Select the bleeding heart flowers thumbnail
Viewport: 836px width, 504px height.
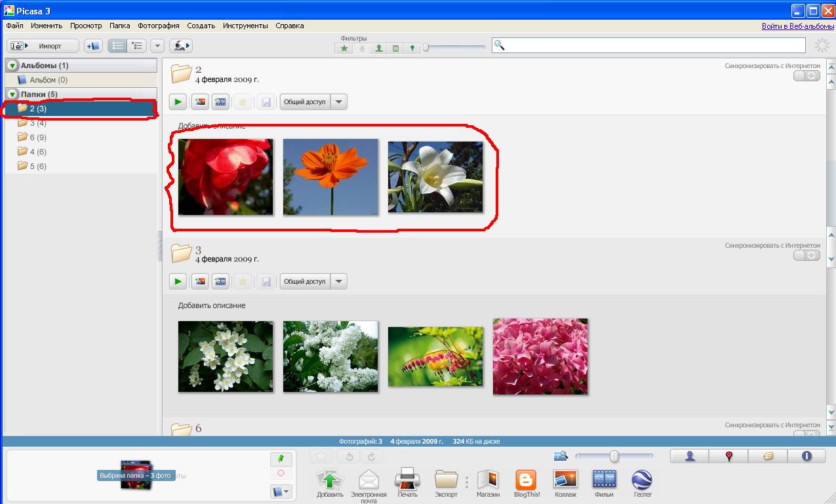tap(435, 357)
